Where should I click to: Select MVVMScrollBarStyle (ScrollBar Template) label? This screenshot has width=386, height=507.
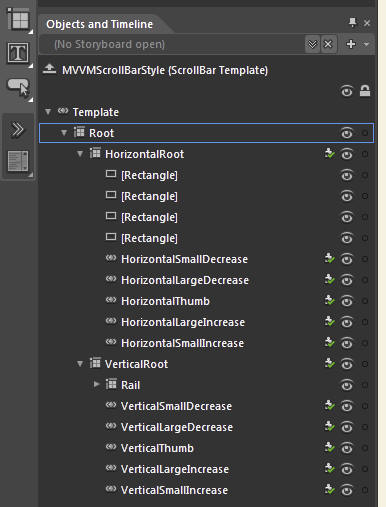point(165,70)
